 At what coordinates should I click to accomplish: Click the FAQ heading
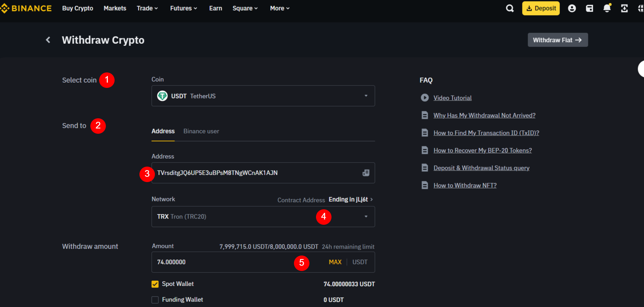coord(426,80)
